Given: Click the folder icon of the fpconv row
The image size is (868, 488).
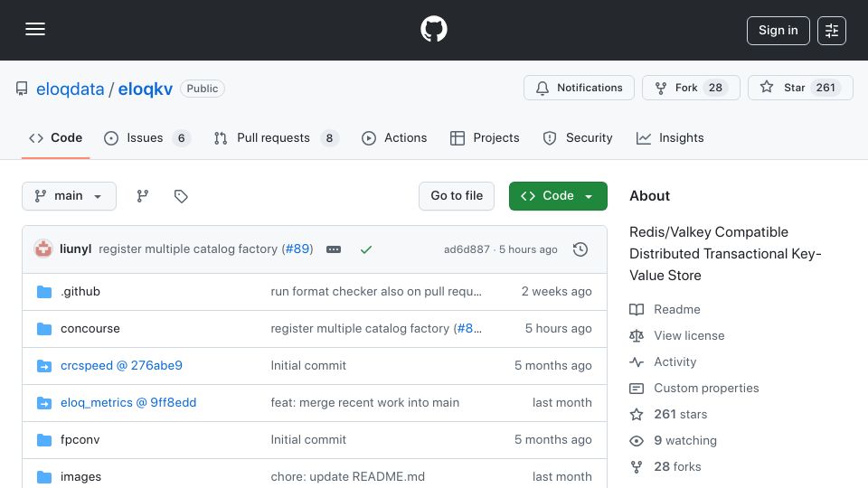Looking at the screenshot, I should click(44, 440).
